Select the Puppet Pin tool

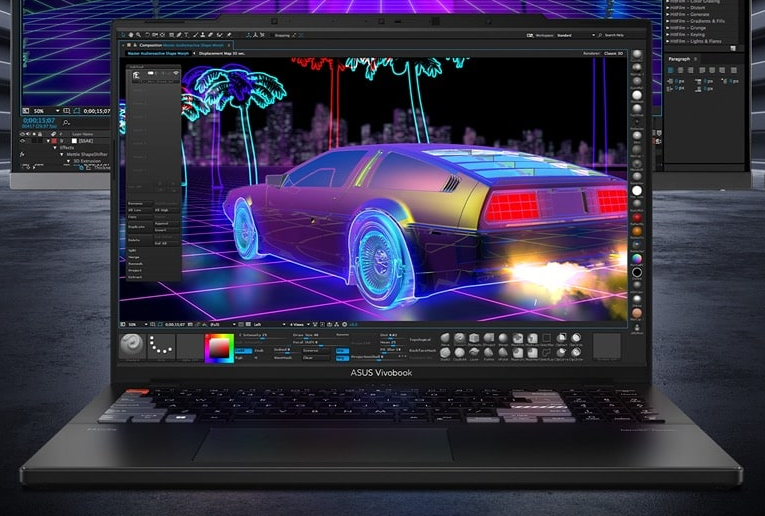coord(229,35)
